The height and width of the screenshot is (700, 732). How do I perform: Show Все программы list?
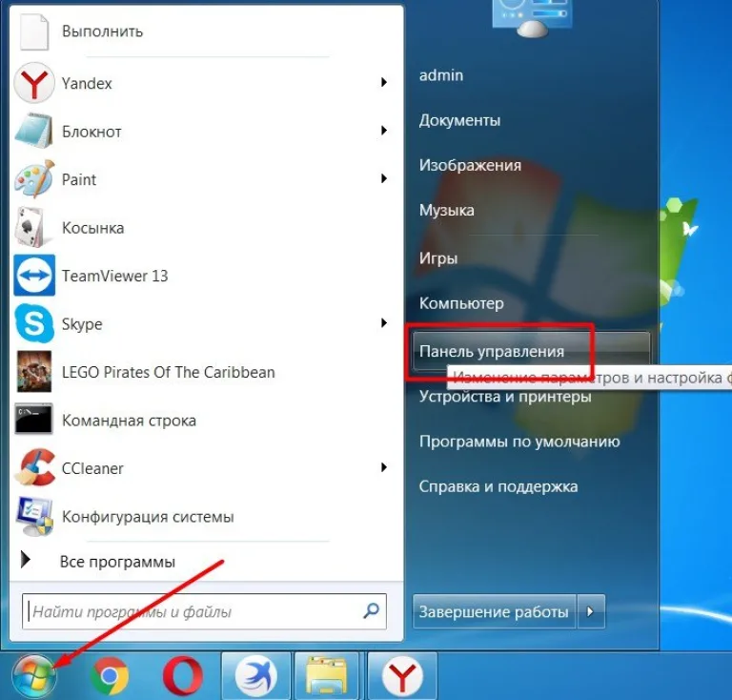point(117,562)
